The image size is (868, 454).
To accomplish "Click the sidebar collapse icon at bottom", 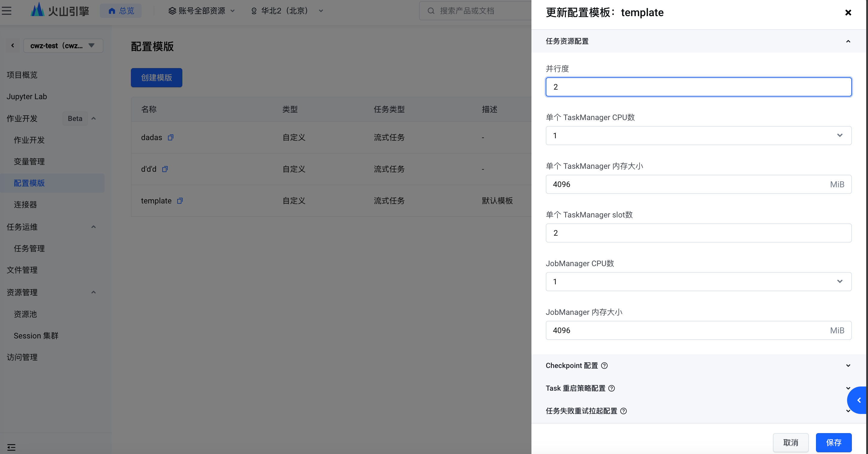I will click(11, 447).
